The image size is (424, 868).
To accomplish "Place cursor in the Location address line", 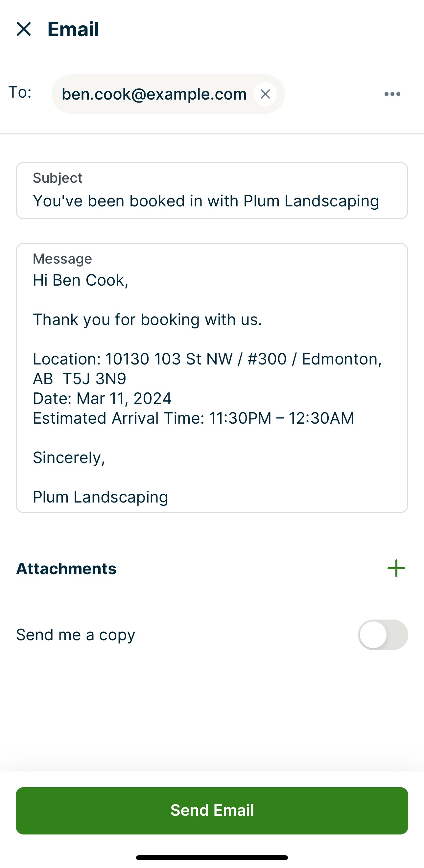I will (207, 359).
